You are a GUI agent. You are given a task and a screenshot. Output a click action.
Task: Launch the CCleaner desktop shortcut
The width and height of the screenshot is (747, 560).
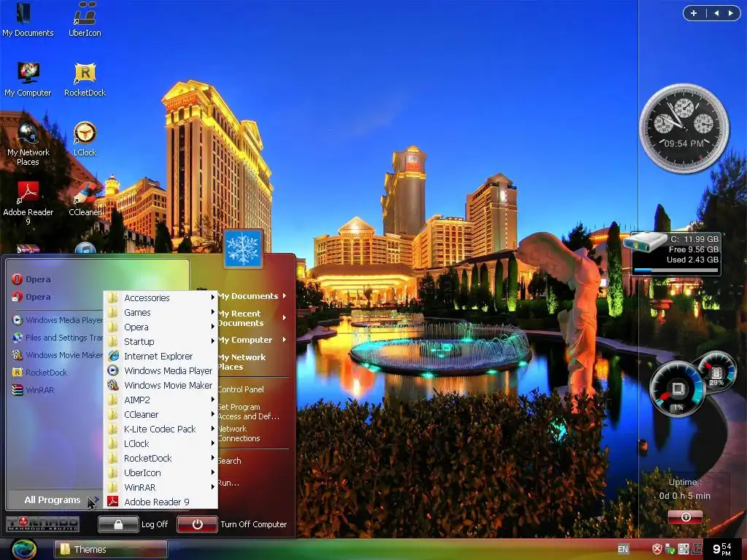85,198
